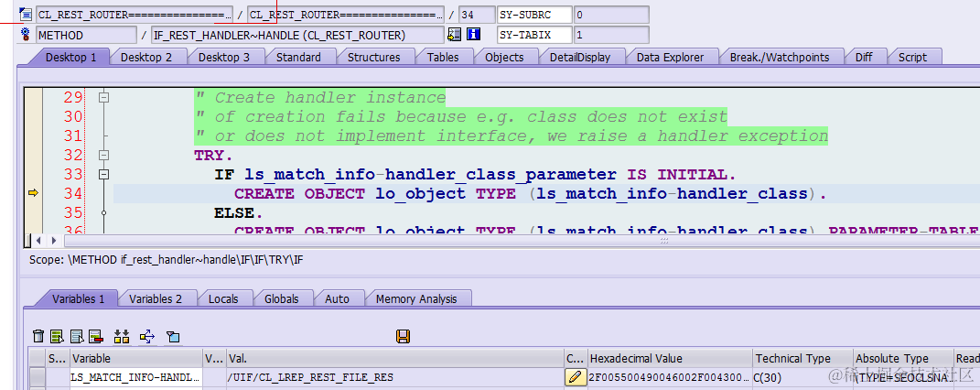
Task: Click the yellow current-line arrow at line 34
Action: pos(33,194)
